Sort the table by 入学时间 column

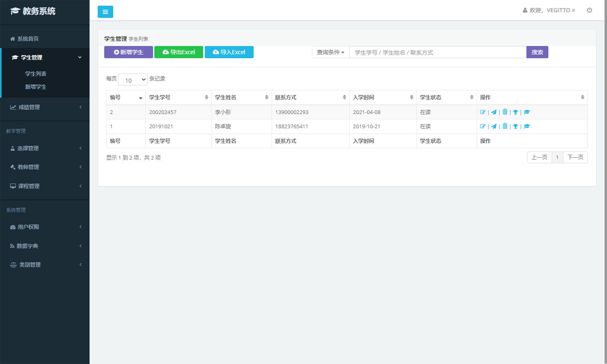383,97
